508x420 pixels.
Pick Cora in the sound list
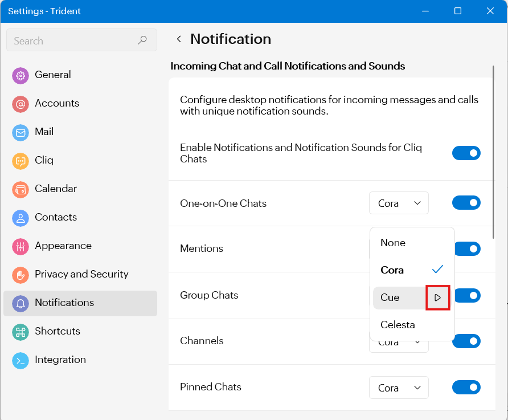click(x=392, y=270)
